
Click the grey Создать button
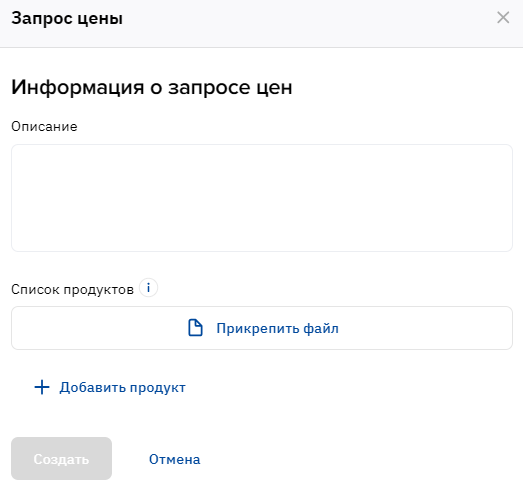(x=61, y=459)
